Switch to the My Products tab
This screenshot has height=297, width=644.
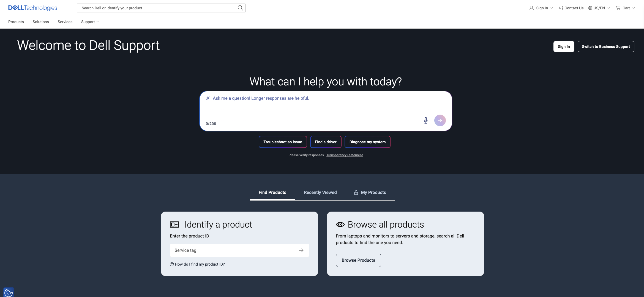(370, 192)
